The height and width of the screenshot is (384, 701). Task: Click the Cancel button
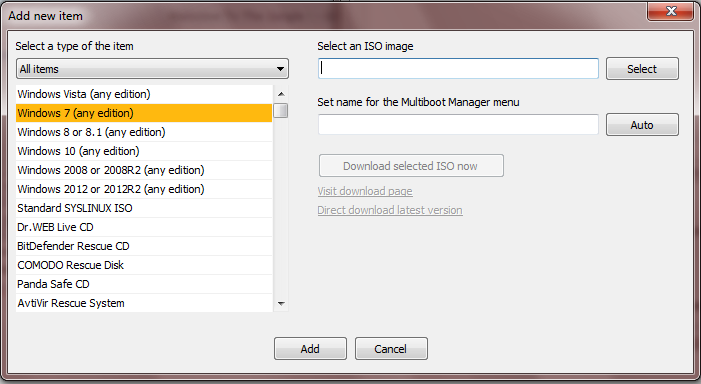pos(391,349)
